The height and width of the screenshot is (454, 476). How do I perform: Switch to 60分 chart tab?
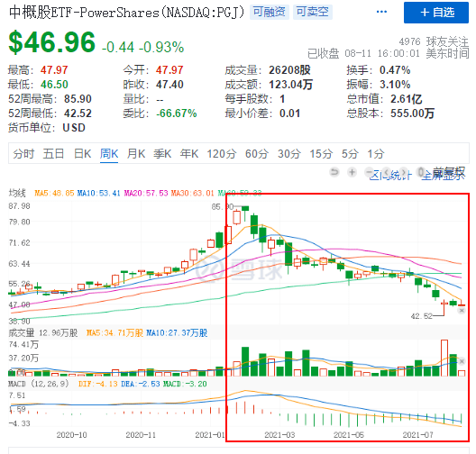point(257,154)
